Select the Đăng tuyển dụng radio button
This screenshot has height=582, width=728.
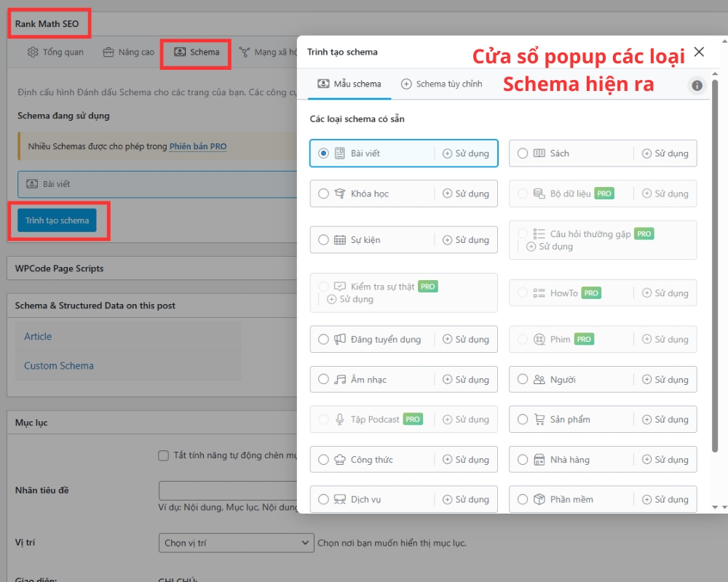point(324,339)
